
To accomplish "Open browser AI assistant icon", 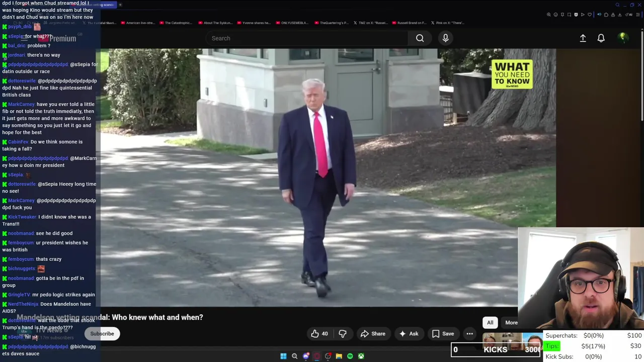I will click(x=629, y=15).
